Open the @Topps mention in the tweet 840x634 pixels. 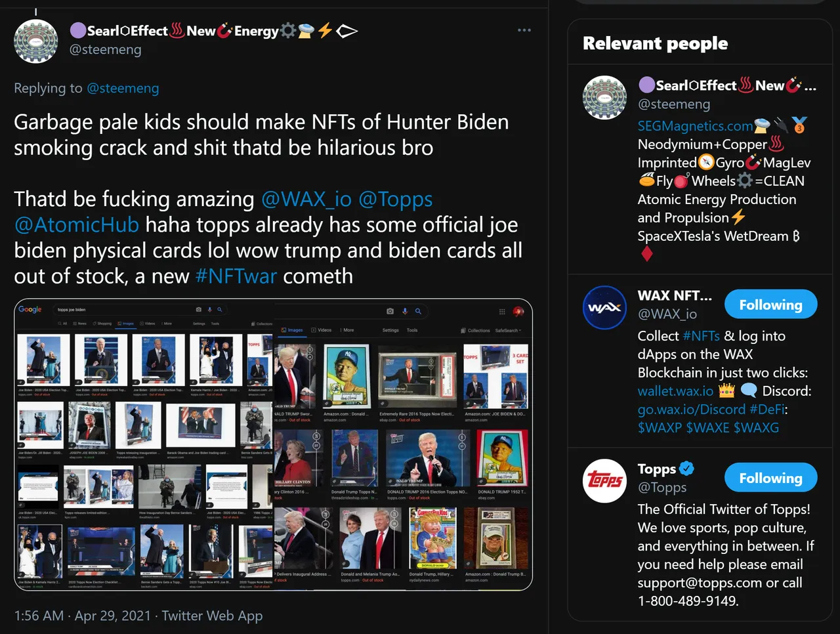[x=396, y=199]
